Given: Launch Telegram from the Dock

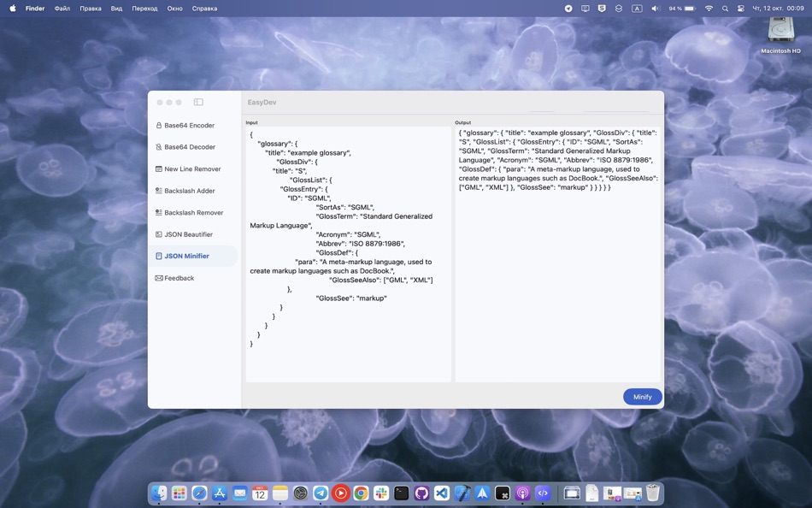Looking at the screenshot, I should tap(321, 493).
